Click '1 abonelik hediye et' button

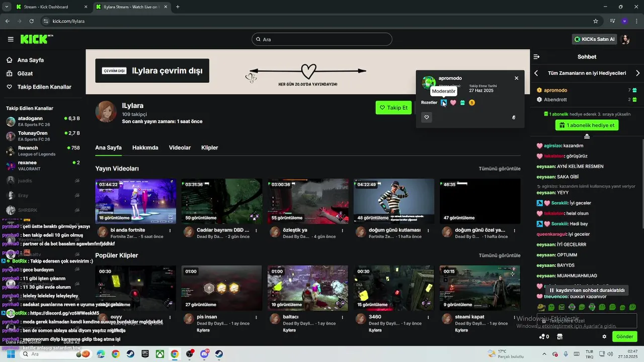587,125
